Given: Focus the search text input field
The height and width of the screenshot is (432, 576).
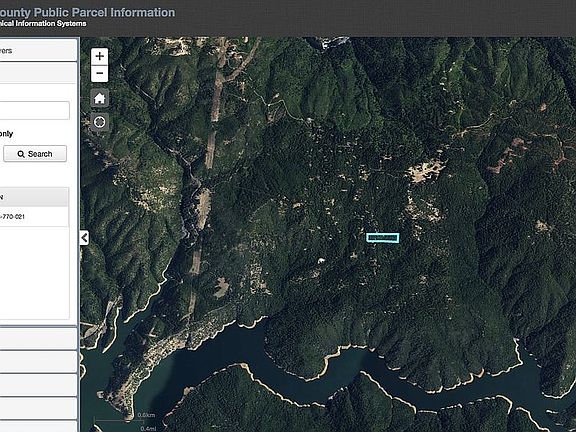Looking at the screenshot, I should click(x=34, y=110).
